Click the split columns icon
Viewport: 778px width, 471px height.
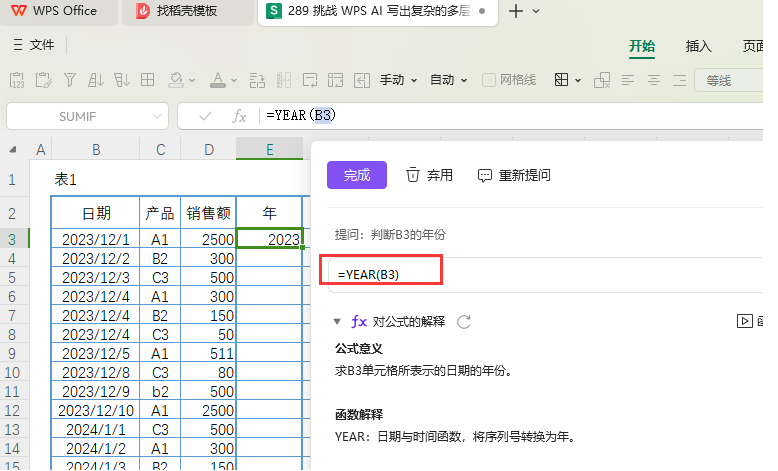pos(283,80)
